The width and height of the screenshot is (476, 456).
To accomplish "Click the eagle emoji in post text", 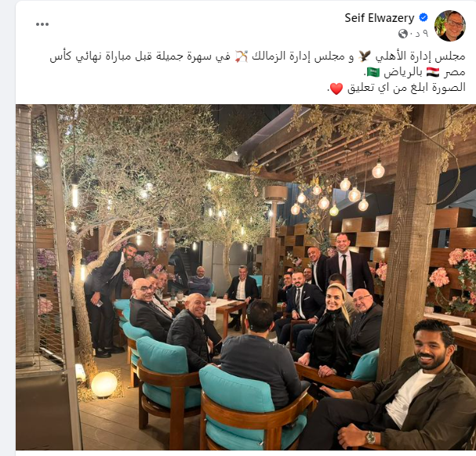I will [x=365, y=56].
